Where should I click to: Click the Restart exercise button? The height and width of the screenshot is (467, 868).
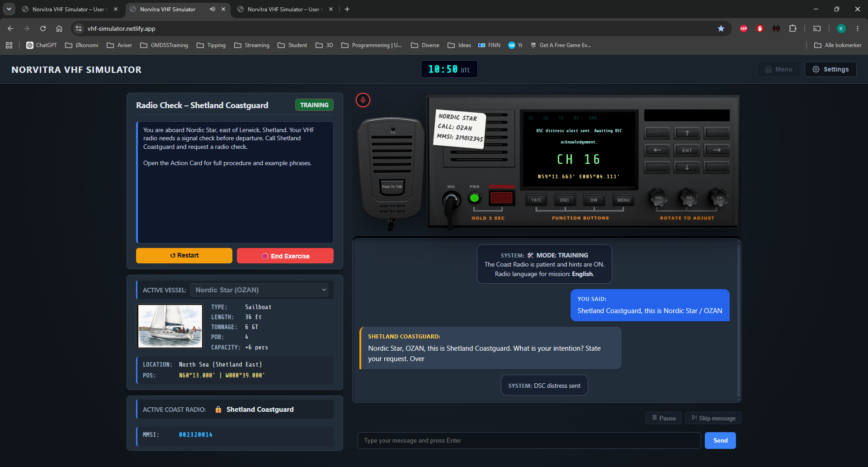coord(184,256)
